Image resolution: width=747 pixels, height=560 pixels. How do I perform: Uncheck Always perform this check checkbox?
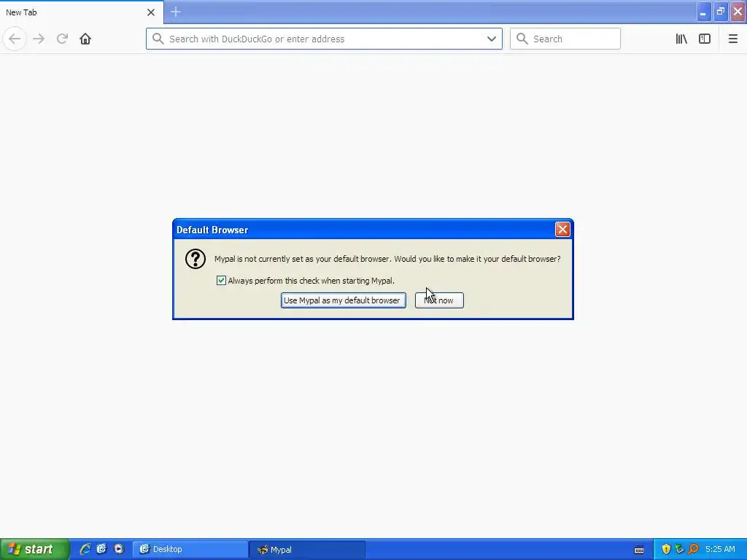(221, 281)
